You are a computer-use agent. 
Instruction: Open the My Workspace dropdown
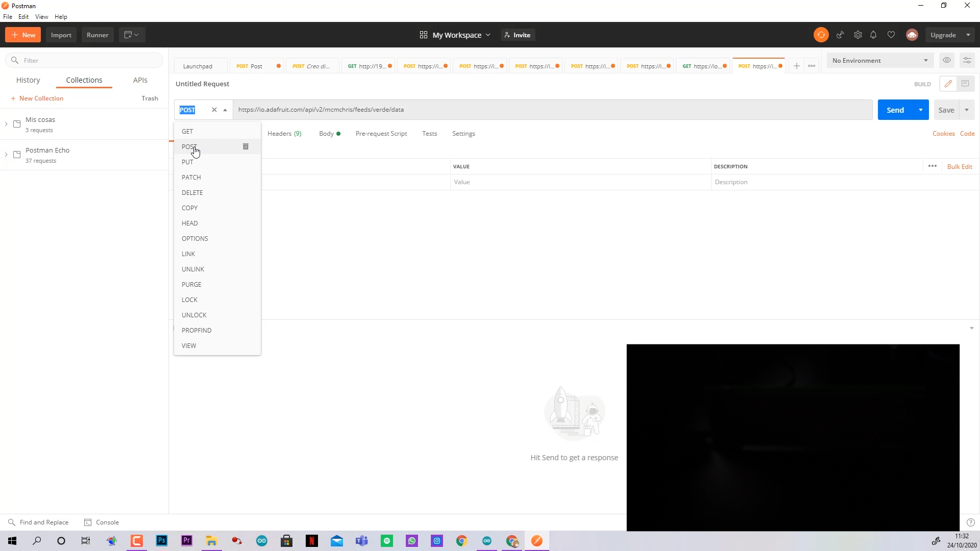tap(455, 35)
